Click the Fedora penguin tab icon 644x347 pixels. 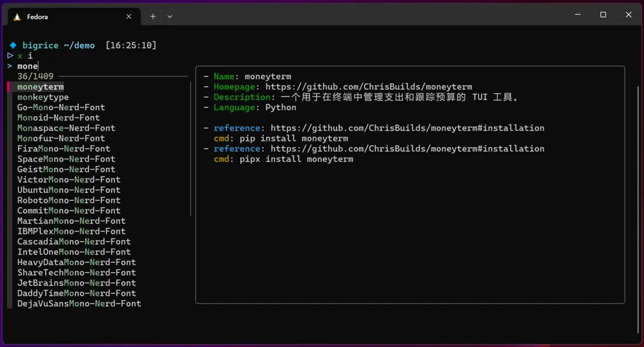pyautogui.click(x=18, y=17)
